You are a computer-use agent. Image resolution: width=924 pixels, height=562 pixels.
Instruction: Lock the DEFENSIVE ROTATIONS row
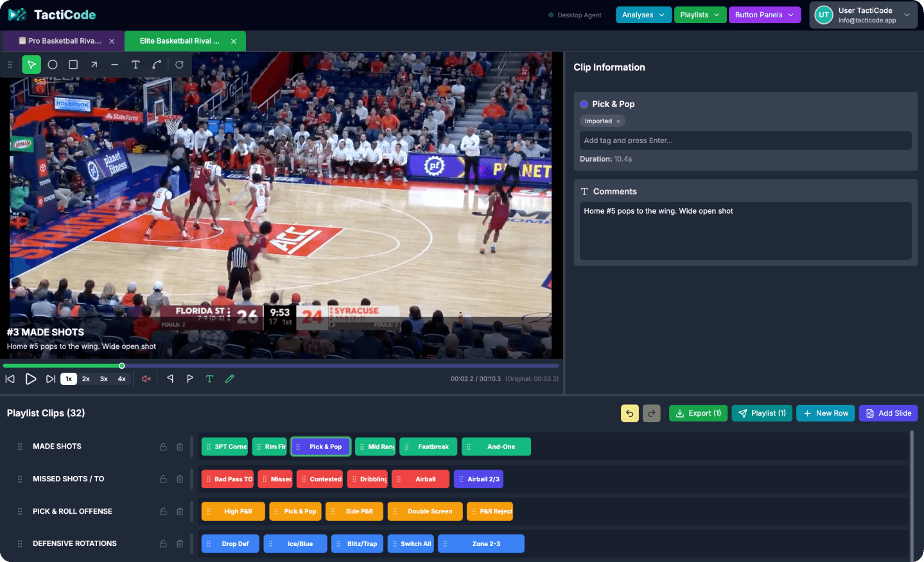click(x=162, y=543)
